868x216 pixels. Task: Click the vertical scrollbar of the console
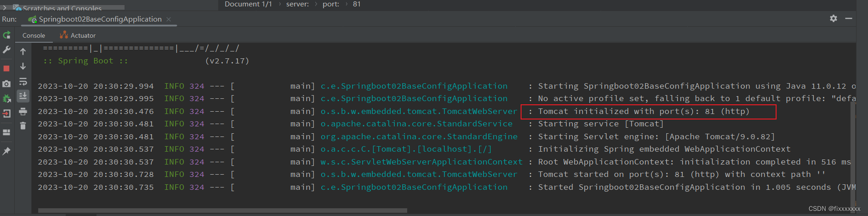(853, 152)
